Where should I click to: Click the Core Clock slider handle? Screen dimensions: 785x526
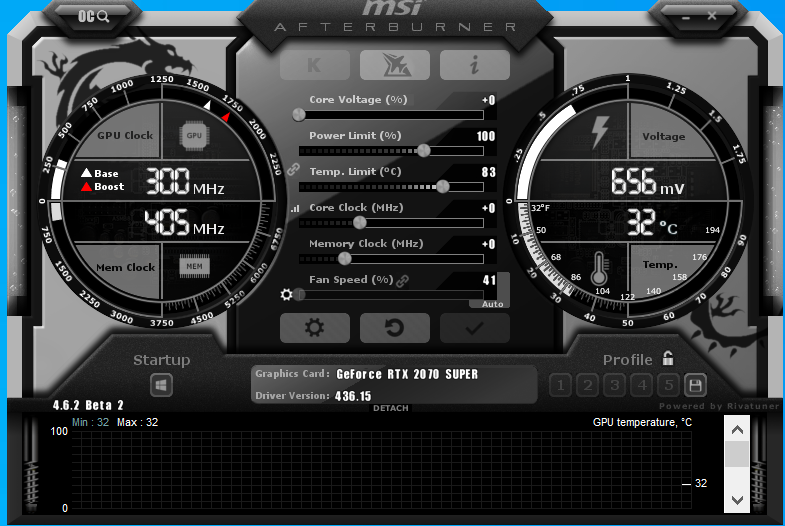(359, 223)
